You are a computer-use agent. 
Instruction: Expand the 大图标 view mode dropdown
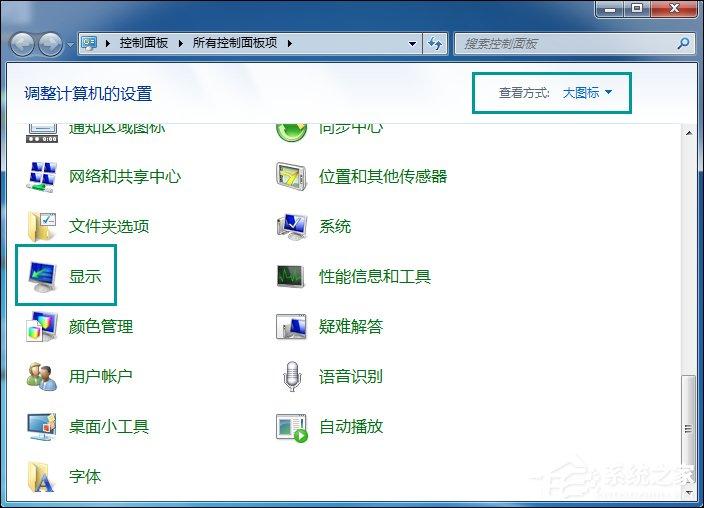click(x=588, y=93)
